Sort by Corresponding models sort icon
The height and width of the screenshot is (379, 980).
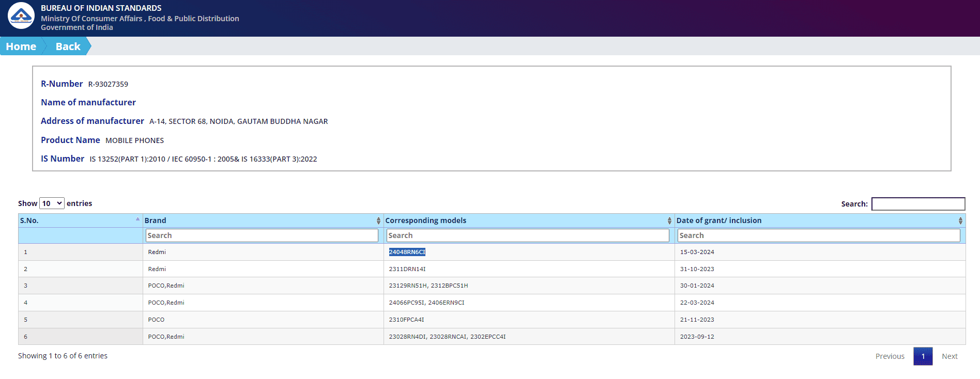coord(669,220)
